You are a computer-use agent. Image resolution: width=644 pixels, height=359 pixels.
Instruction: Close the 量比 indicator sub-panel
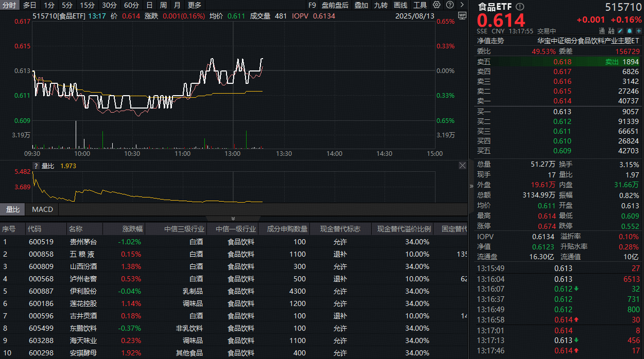(462, 166)
